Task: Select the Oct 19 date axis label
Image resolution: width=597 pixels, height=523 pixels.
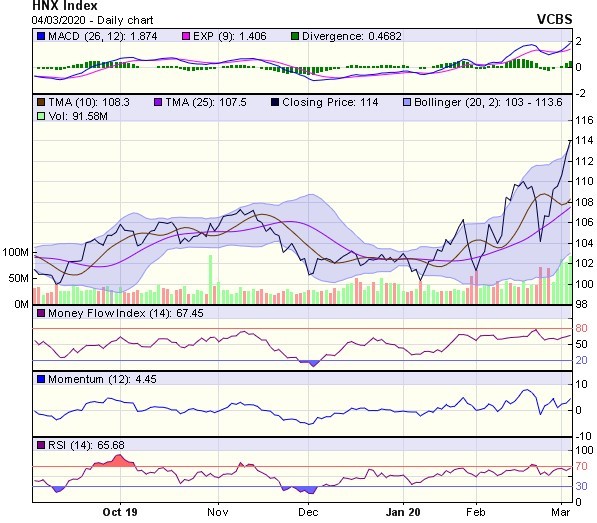Action: (x=120, y=512)
